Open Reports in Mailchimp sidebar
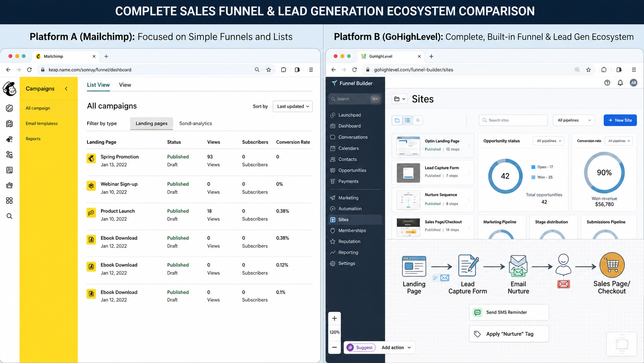 coord(33,139)
